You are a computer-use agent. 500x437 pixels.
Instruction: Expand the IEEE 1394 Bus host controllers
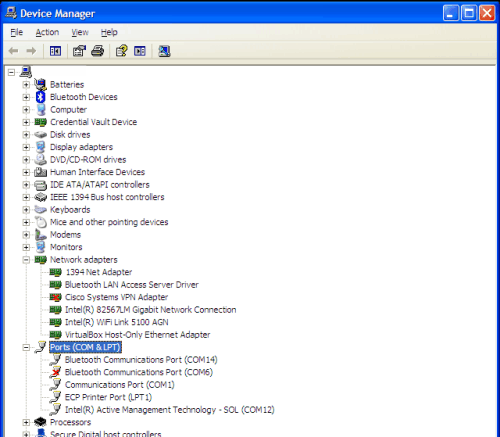point(26,197)
